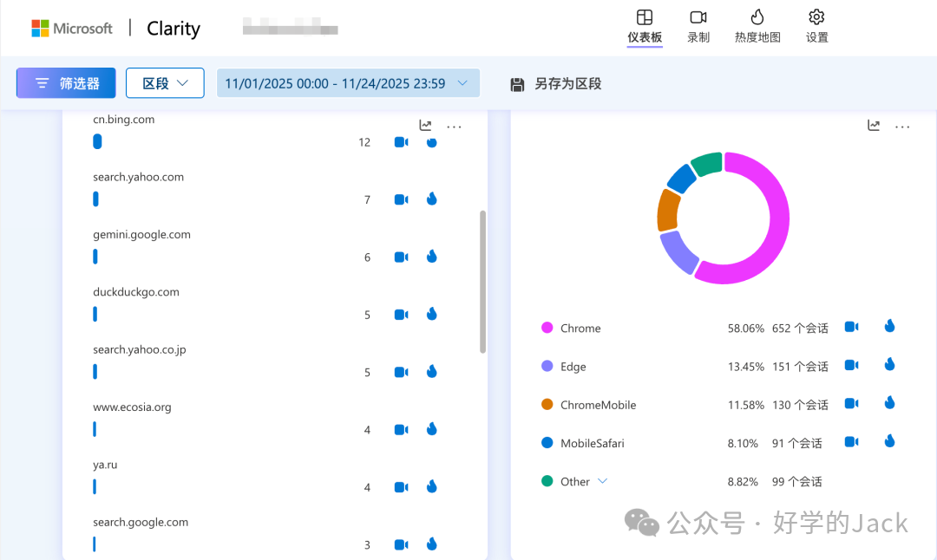
Task: Open recordings for www.ecosia.org row
Action: coord(401,430)
